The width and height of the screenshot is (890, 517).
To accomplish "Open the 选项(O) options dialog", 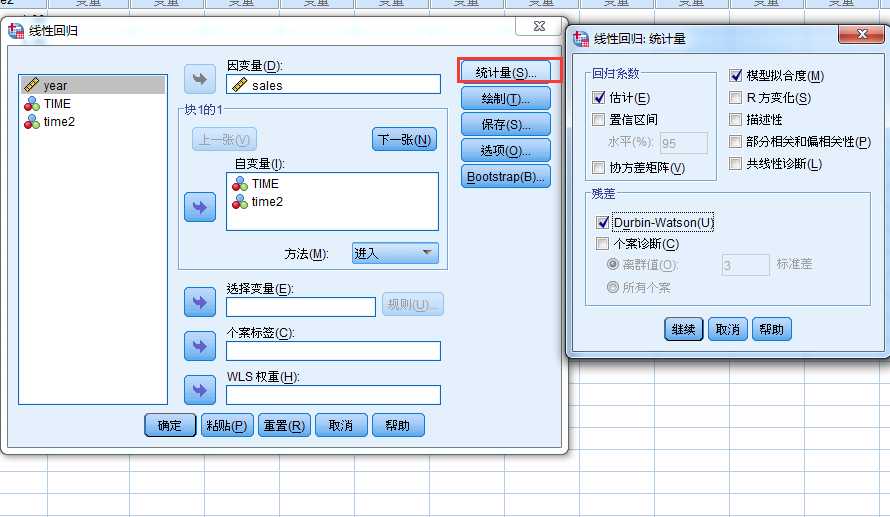I will click(x=506, y=150).
